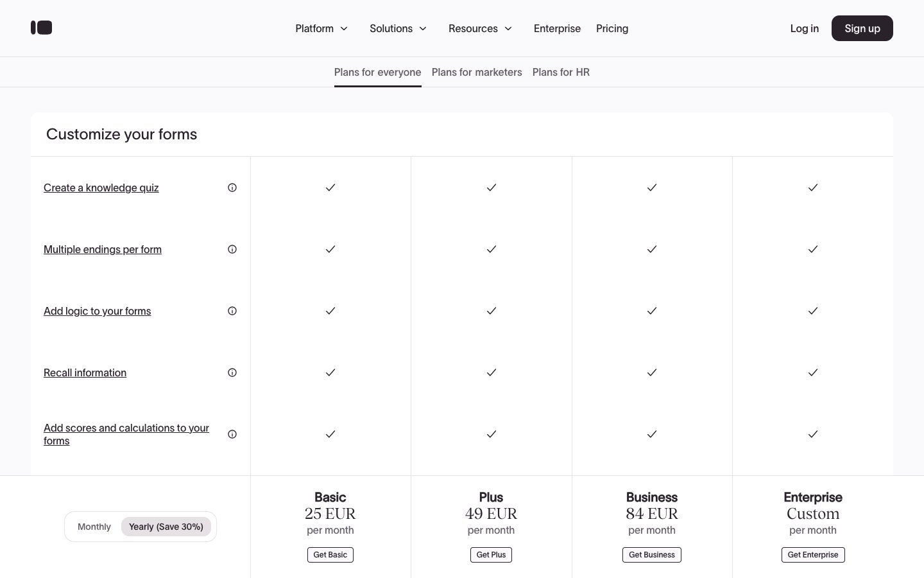
Task: Click info icon beside Create a knowledge quiz
Action: [232, 188]
